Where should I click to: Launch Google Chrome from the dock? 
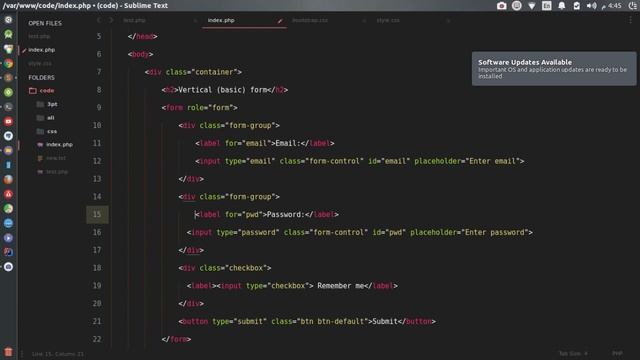[8, 64]
